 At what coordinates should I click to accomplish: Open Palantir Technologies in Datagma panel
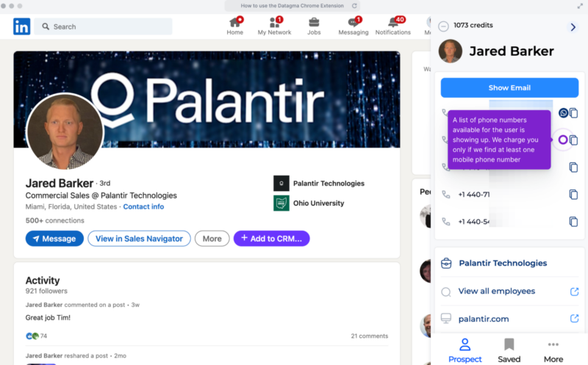pyautogui.click(x=503, y=263)
